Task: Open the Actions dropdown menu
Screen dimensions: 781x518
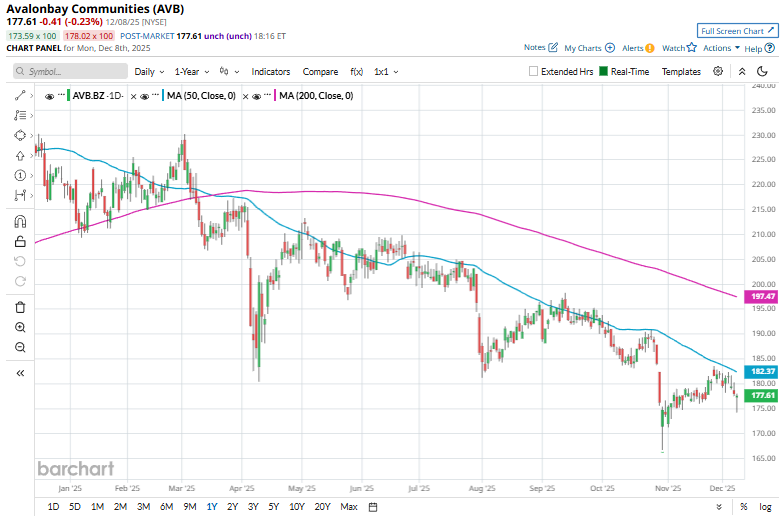Action: (x=721, y=48)
